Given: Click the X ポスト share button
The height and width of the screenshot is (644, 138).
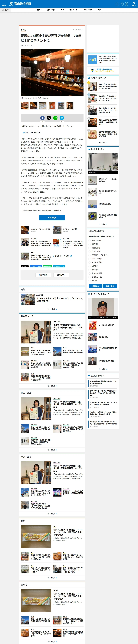Looking at the screenshot, I should tap(25, 267).
